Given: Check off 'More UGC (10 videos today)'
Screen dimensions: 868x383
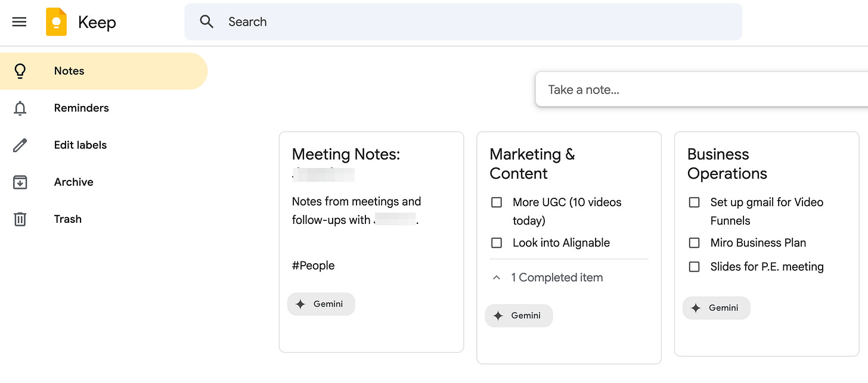Looking at the screenshot, I should [x=496, y=202].
